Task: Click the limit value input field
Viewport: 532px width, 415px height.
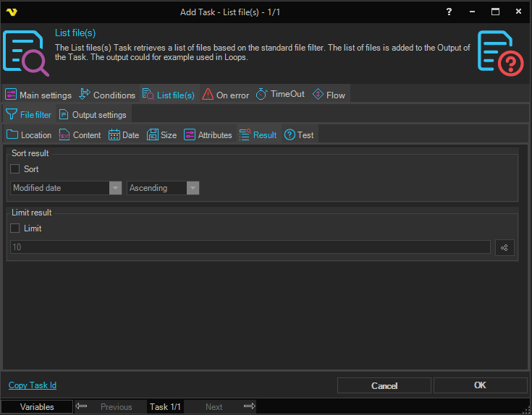Action: [x=250, y=247]
